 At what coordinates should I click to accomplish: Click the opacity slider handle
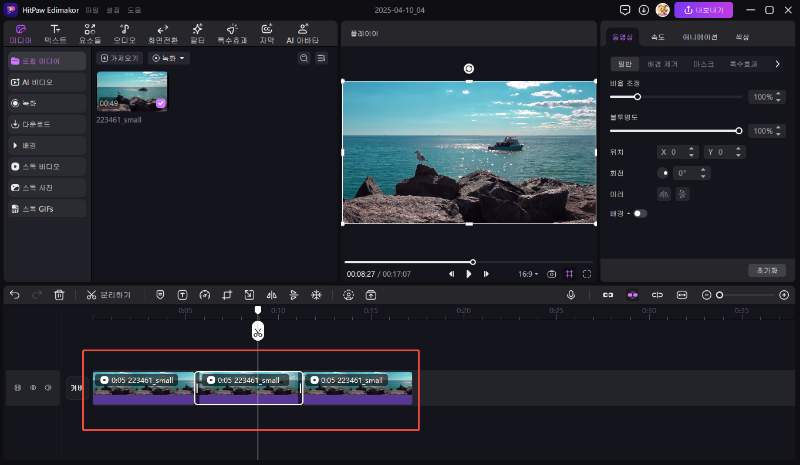click(739, 130)
